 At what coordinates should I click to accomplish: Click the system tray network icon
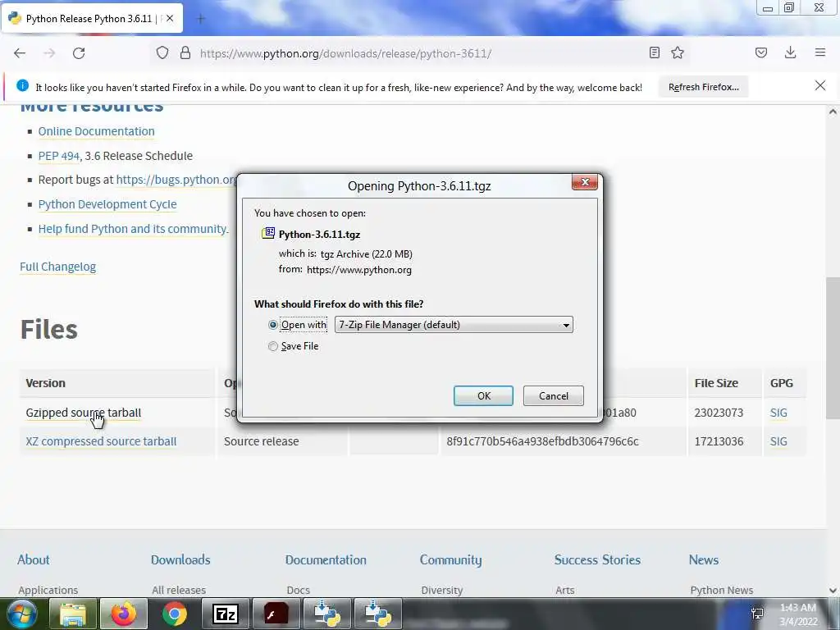(x=757, y=614)
